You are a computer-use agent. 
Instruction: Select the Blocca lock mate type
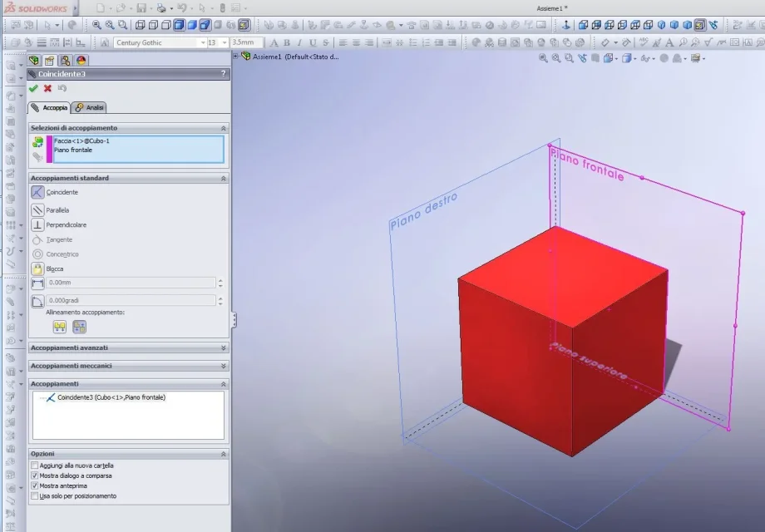coord(37,268)
